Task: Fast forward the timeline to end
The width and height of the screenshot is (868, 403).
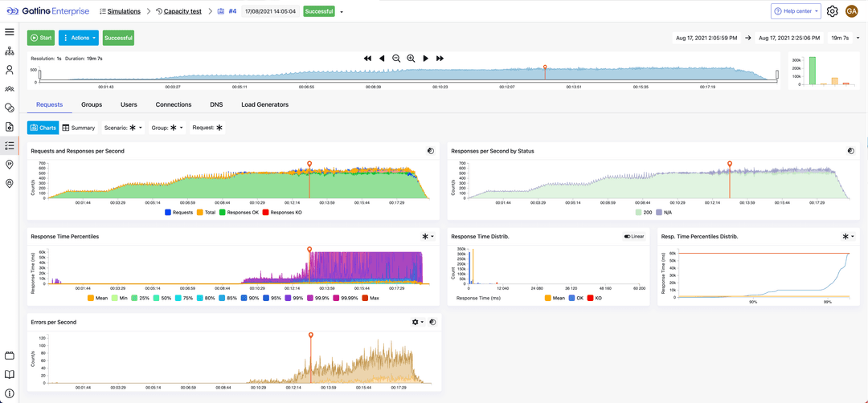Action: [440, 59]
